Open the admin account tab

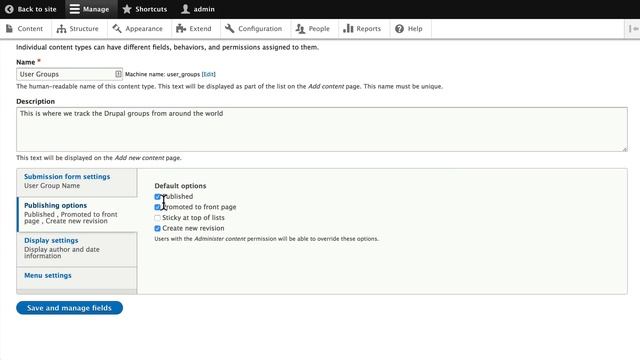198,9
